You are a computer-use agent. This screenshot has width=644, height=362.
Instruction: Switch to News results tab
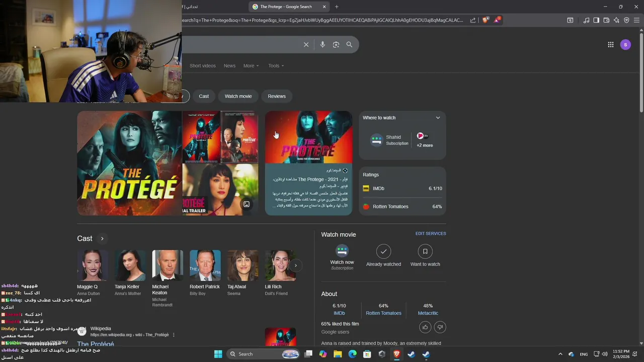point(229,66)
